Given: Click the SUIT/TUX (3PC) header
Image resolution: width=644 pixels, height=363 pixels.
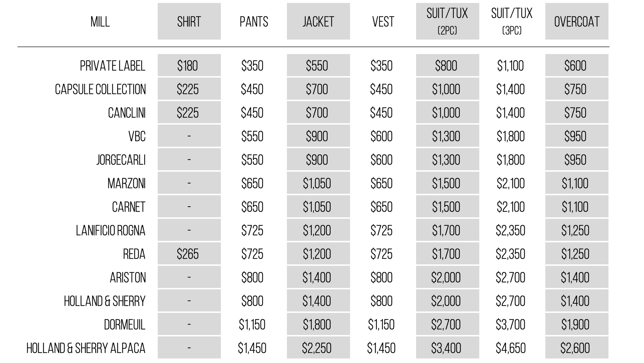Looking at the screenshot, I should point(512,21).
